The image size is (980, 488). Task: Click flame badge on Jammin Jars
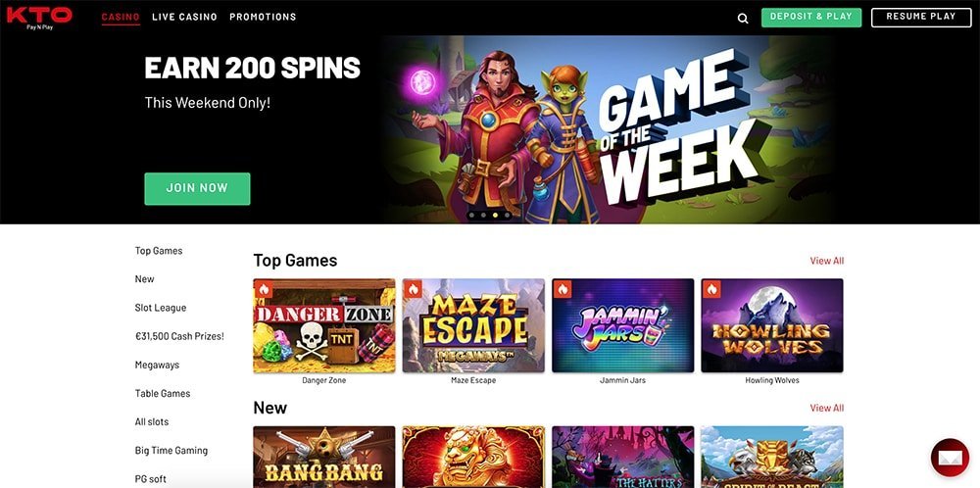click(562, 289)
